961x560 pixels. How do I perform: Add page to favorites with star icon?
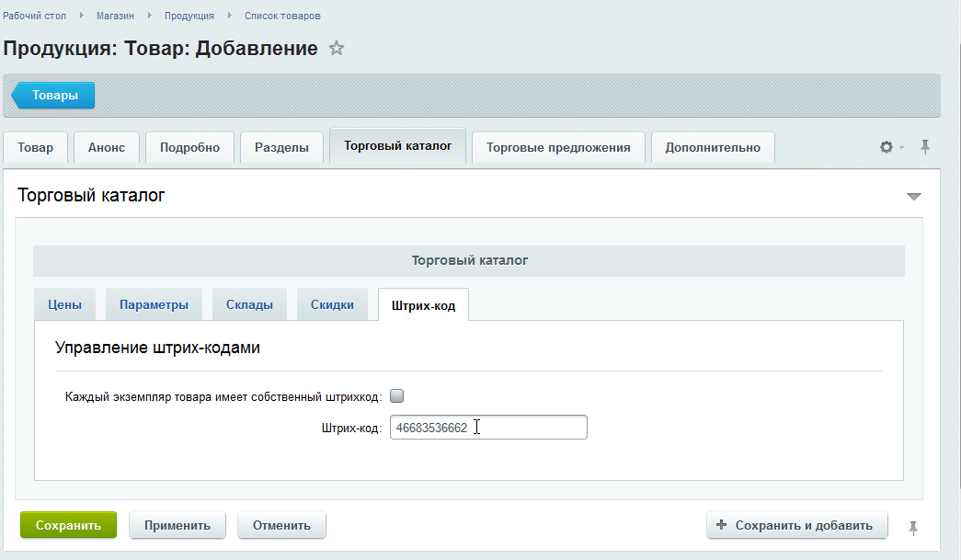pyautogui.click(x=337, y=49)
